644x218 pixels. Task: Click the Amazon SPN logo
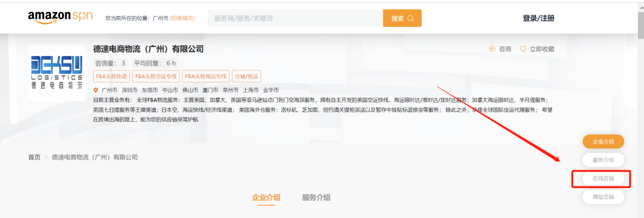[60, 17]
